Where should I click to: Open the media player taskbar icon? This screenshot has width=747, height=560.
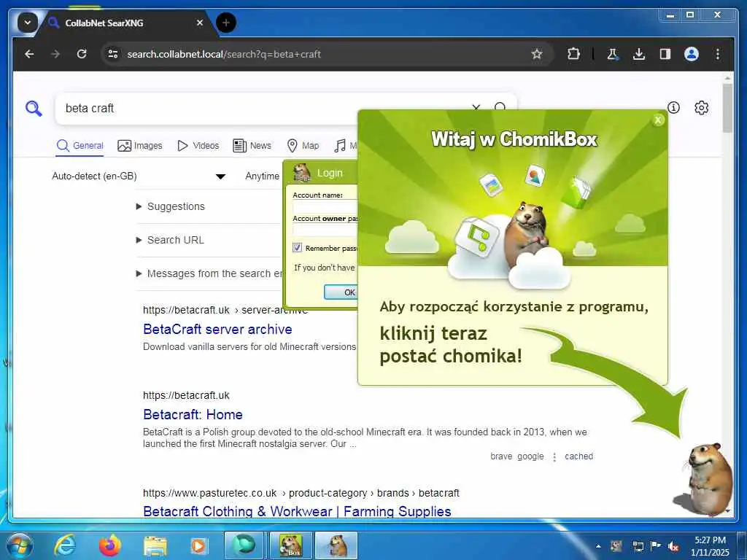click(x=199, y=545)
